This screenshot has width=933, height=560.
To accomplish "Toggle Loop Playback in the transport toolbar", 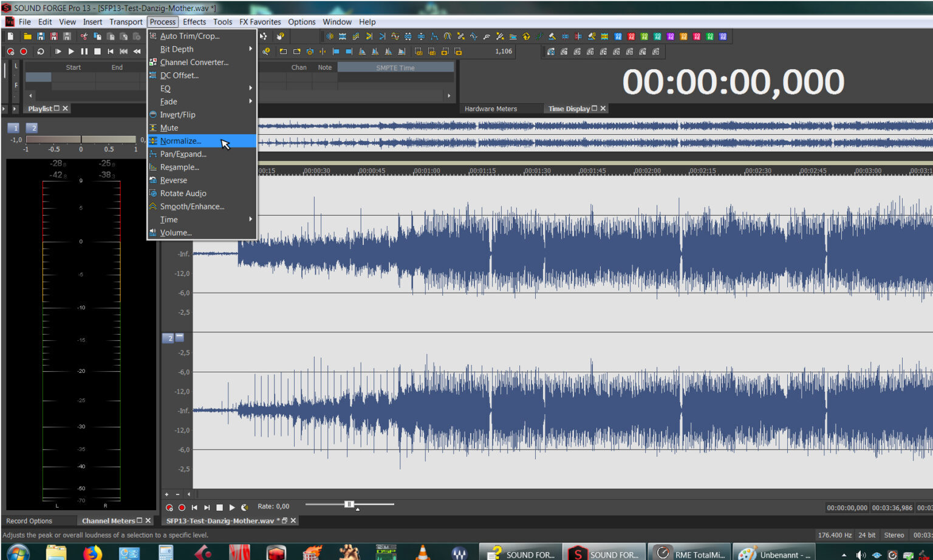I will [x=41, y=52].
